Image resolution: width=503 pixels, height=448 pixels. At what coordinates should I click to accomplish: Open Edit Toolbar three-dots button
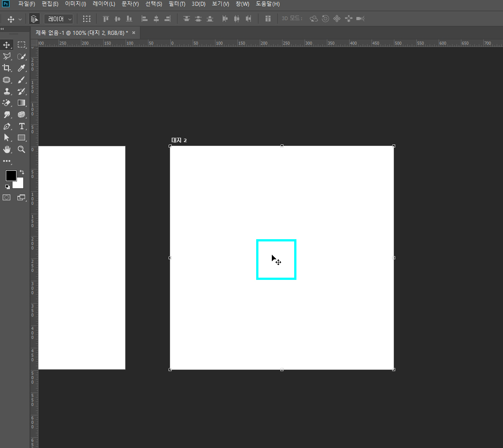tap(7, 161)
